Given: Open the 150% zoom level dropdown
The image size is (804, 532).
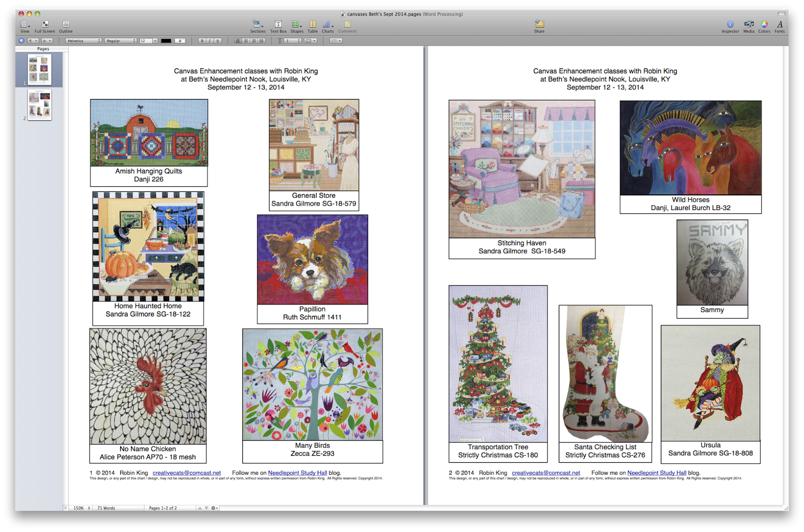Looking at the screenshot, I should [x=81, y=508].
